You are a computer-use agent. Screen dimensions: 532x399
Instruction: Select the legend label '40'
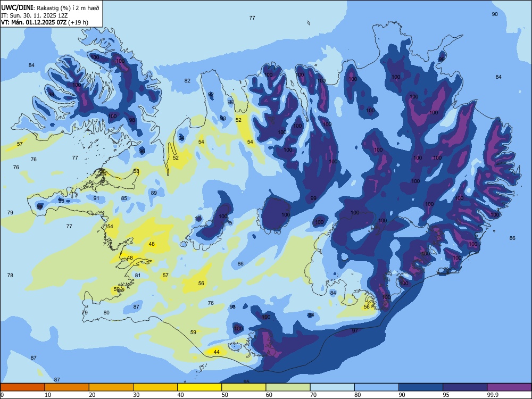(181, 395)
